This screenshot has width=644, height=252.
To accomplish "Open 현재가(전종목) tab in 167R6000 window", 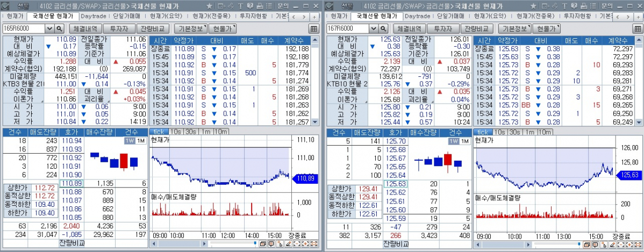I will (535, 17).
